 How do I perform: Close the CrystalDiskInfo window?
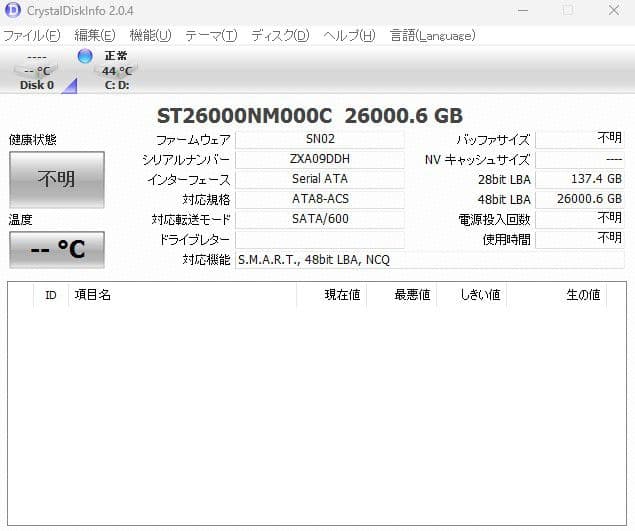tap(614, 10)
